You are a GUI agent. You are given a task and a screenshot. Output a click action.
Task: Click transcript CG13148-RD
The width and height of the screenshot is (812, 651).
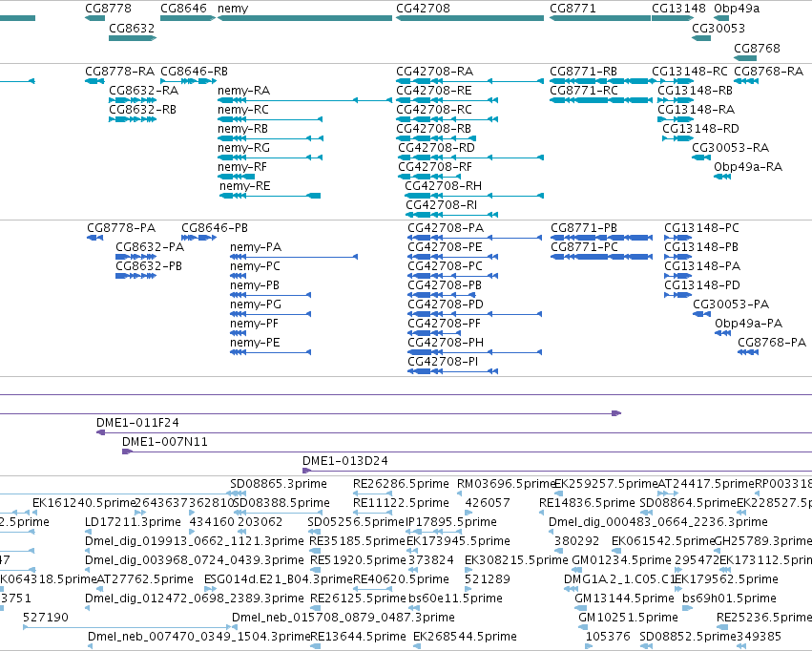700,129
